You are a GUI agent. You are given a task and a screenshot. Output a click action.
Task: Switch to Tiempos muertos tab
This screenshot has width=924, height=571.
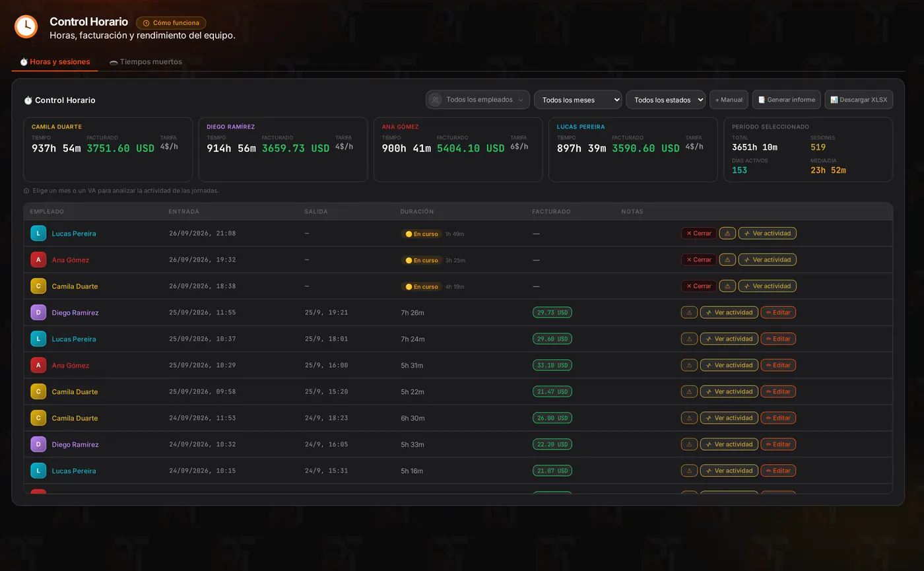(146, 61)
